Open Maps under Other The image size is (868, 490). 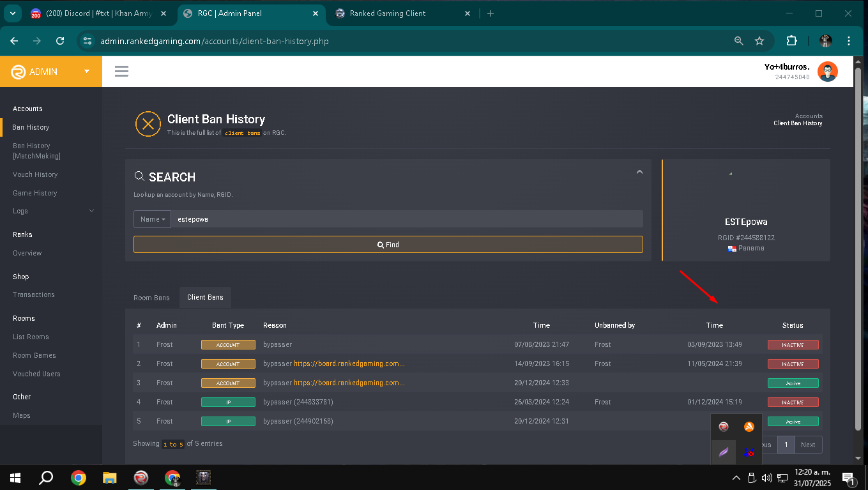21,415
